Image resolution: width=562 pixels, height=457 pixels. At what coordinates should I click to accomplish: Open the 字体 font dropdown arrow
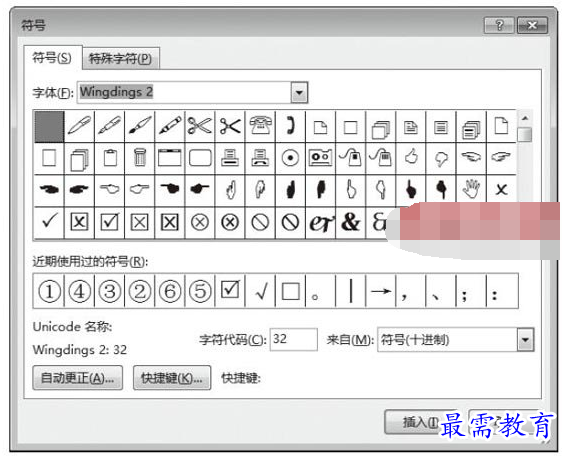pos(299,93)
